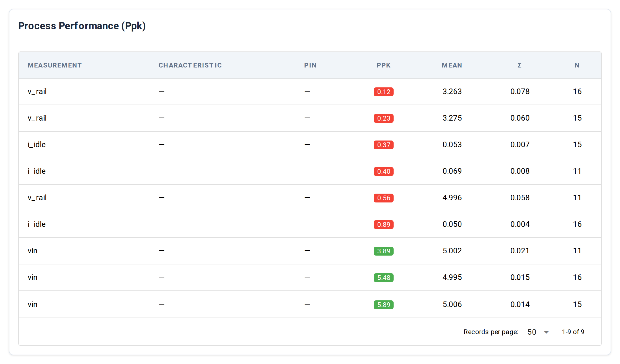Screen dimensions: 620x364
Task: Click the sigma value 0.078
Action: coord(520,92)
